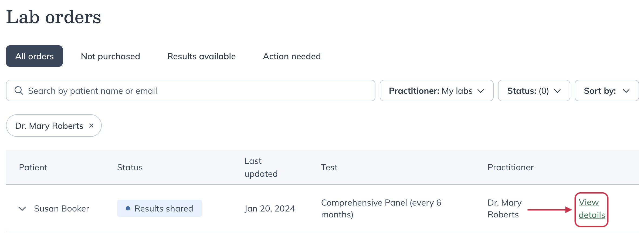Click the Dr. Mary Roberts filter chip label
644x236 pixels.
49,126
